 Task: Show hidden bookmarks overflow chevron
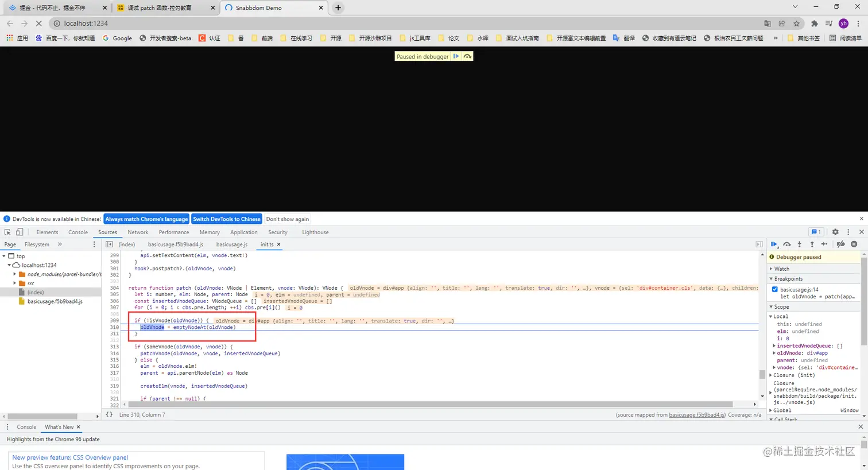click(776, 38)
